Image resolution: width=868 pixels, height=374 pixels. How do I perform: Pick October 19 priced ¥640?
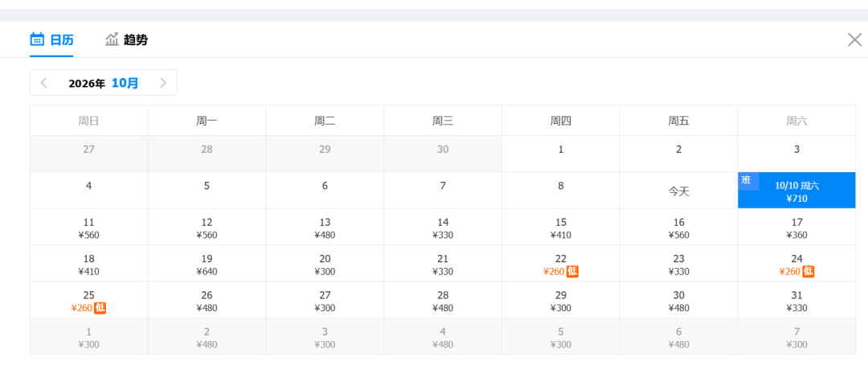point(207,264)
